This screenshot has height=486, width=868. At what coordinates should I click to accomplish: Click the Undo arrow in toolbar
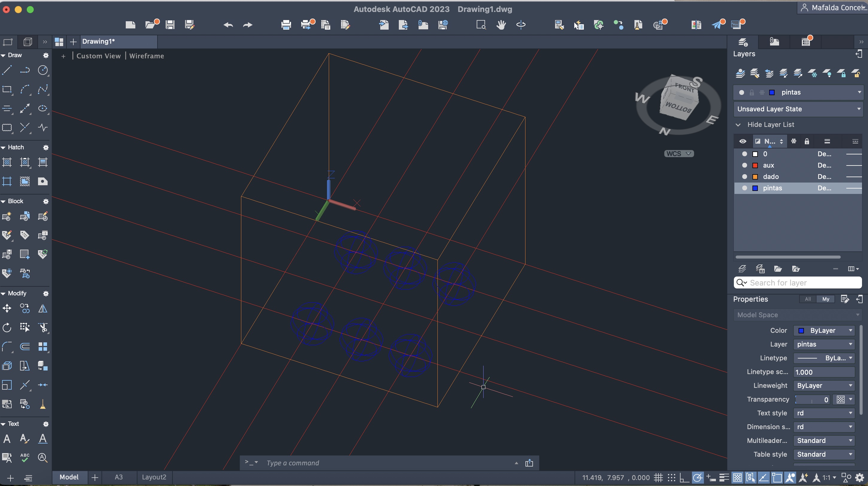tap(228, 25)
